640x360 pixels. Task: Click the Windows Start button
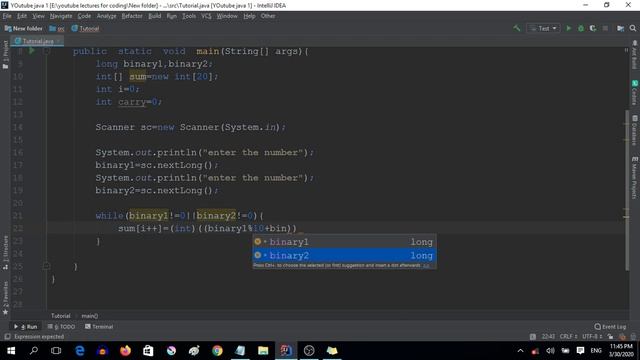pos(11,351)
